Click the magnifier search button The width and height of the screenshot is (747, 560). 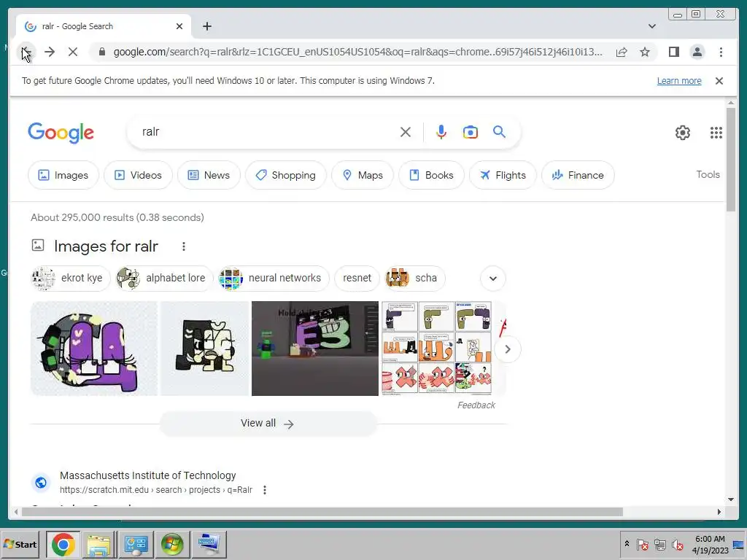click(x=499, y=132)
